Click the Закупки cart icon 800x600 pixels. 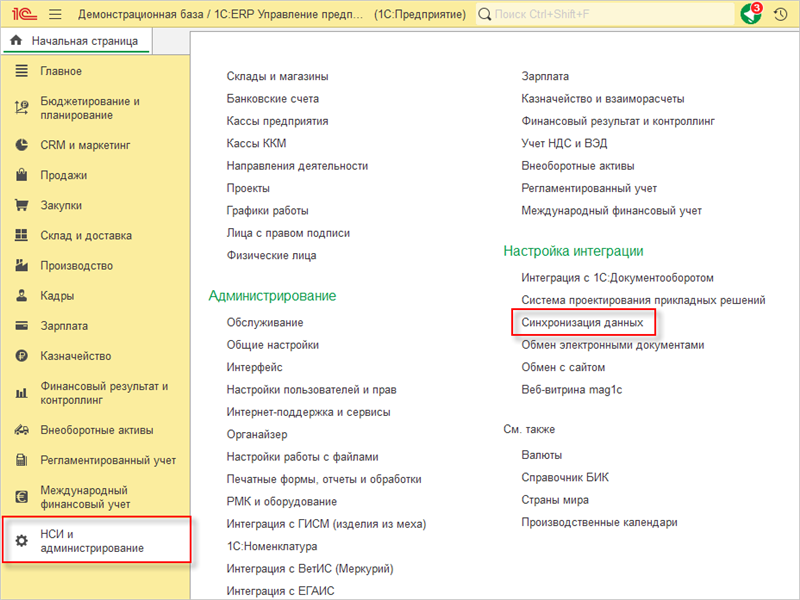[x=21, y=206]
